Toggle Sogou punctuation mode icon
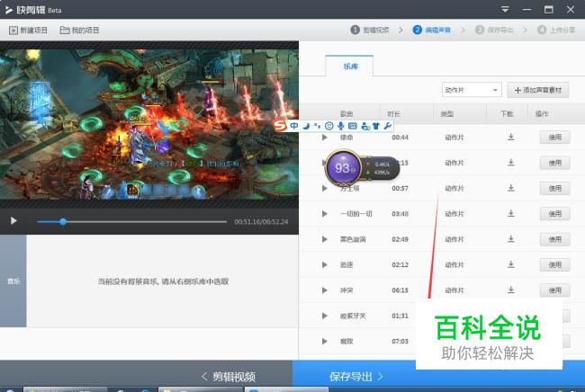 pos(317,126)
